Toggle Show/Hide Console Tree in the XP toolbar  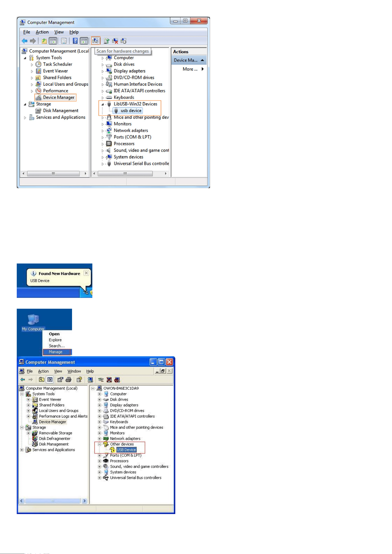pos(50,379)
